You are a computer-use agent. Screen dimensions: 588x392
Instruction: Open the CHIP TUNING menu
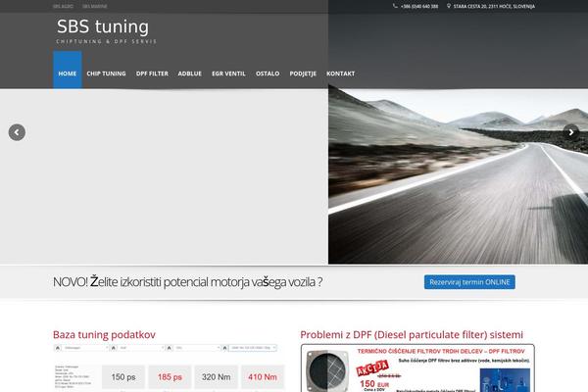click(106, 73)
